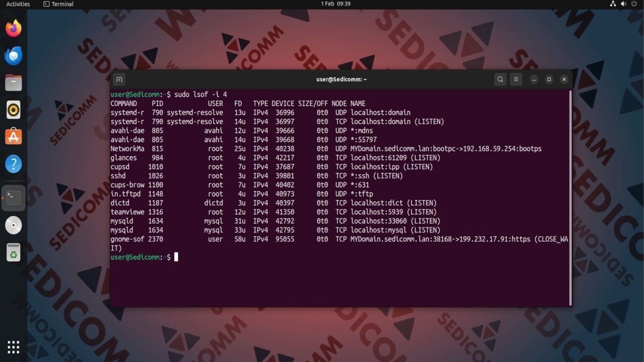Click the 'sudo lsof -i 4' command text
This screenshot has width=644, height=362.
200,94
